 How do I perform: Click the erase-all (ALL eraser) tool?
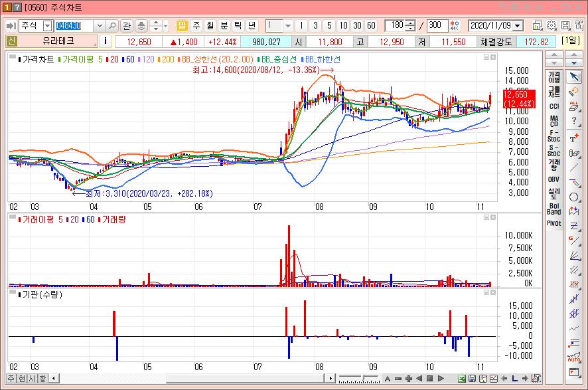click(574, 106)
